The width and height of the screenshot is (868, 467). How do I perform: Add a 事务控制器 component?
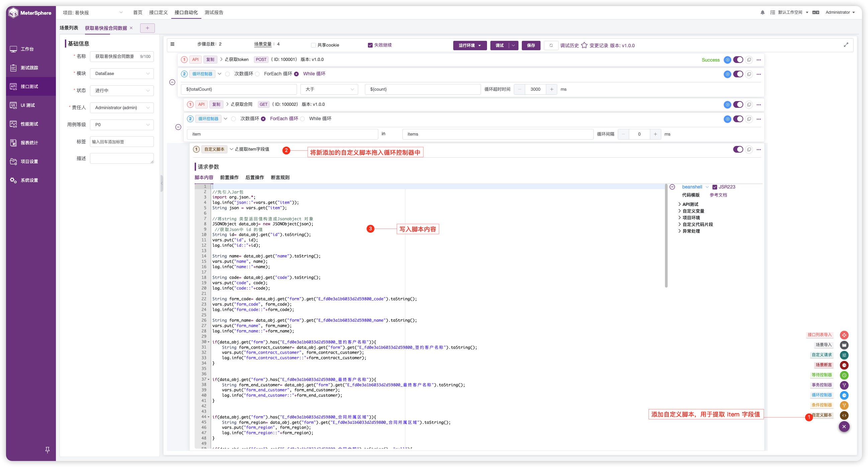844,385
